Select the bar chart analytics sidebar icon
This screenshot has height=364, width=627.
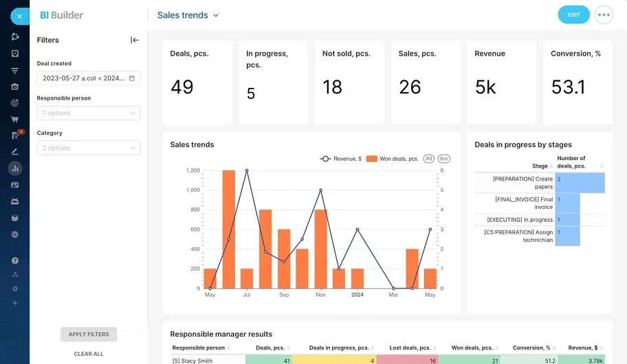pos(14,168)
